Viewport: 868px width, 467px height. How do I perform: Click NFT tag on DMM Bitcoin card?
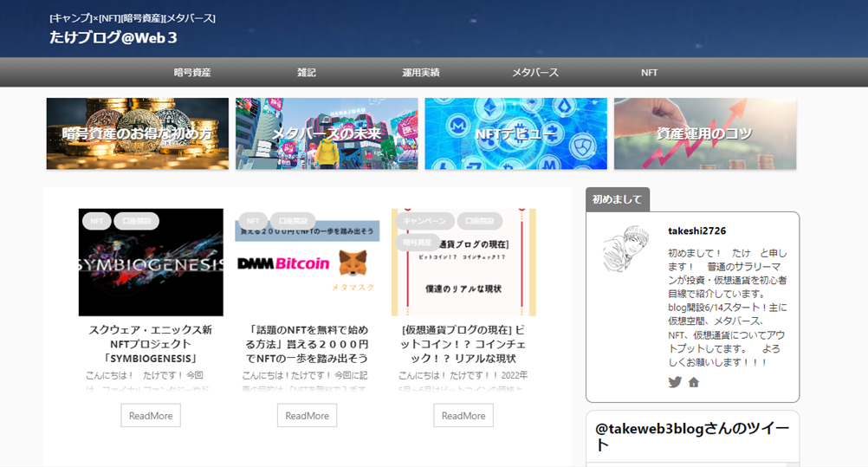pyautogui.click(x=253, y=220)
